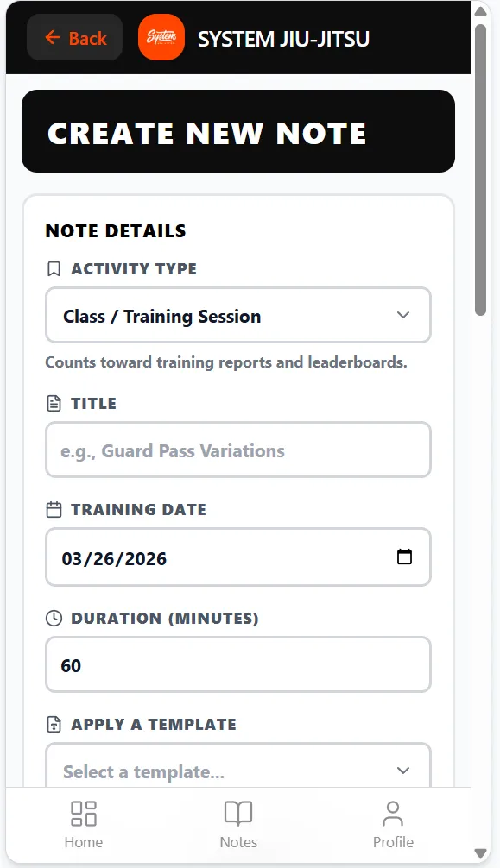Click the scrollbar down arrow
The height and width of the screenshot is (868, 500).
481,853
